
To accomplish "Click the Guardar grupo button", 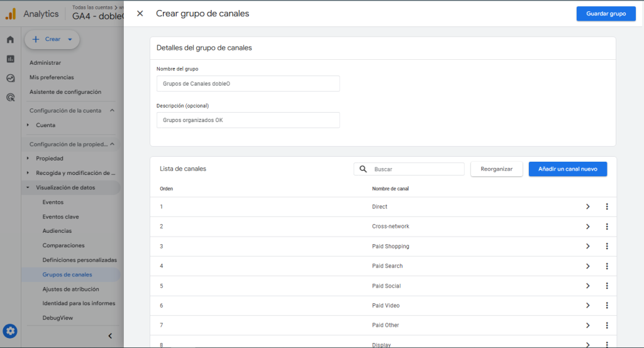I will pos(606,14).
